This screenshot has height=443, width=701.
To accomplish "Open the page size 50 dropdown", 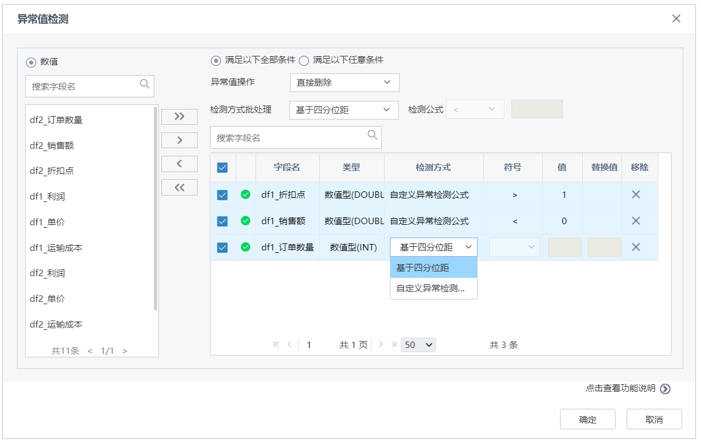I will click(x=418, y=345).
